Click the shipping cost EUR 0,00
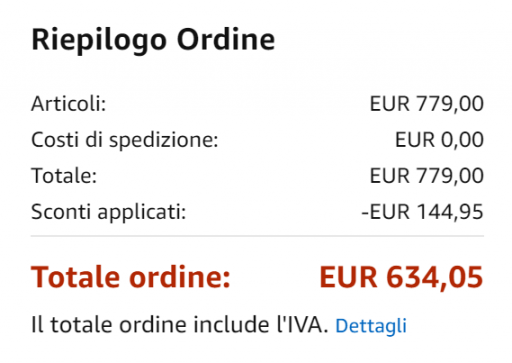Screen dimensions: 512x363 coord(439,140)
